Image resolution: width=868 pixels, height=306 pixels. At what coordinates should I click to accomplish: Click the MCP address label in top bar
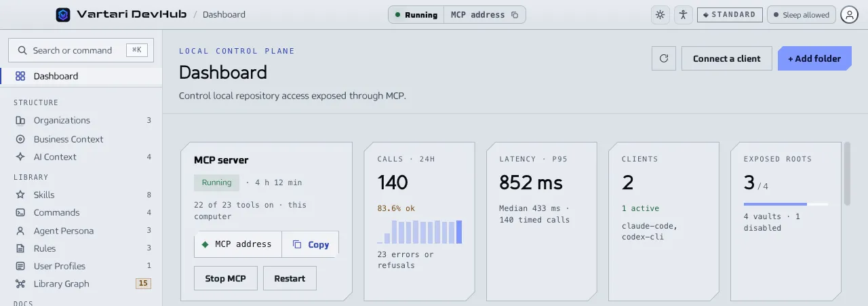(x=477, y=15)
